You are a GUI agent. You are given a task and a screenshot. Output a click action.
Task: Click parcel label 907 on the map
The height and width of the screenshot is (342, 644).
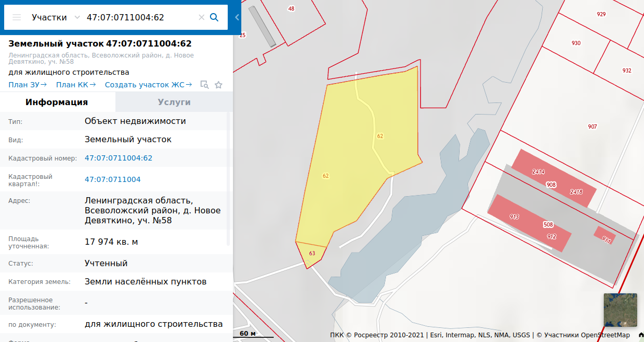pos(592,127)
